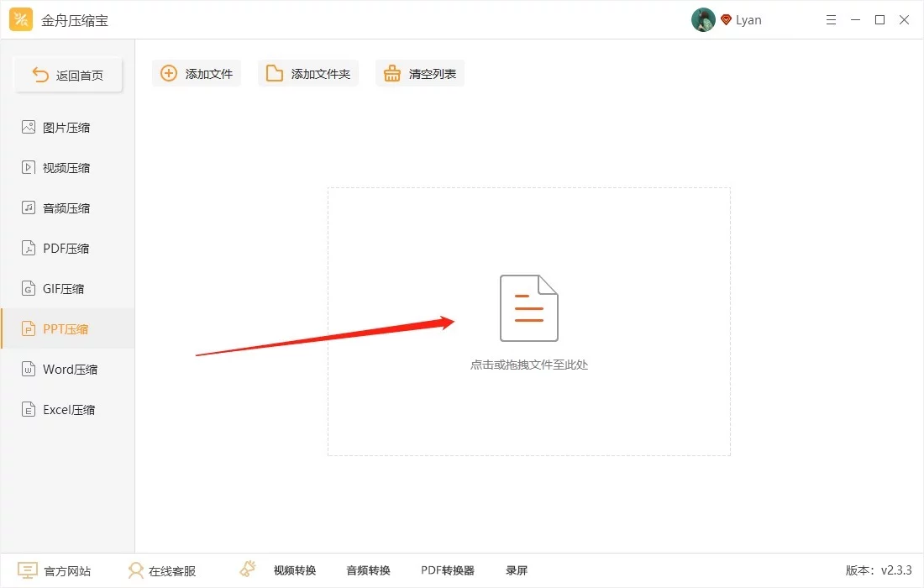924x588 pixels.
Task: Click the 清空列表 basket icon
Action: click(392, 74)
